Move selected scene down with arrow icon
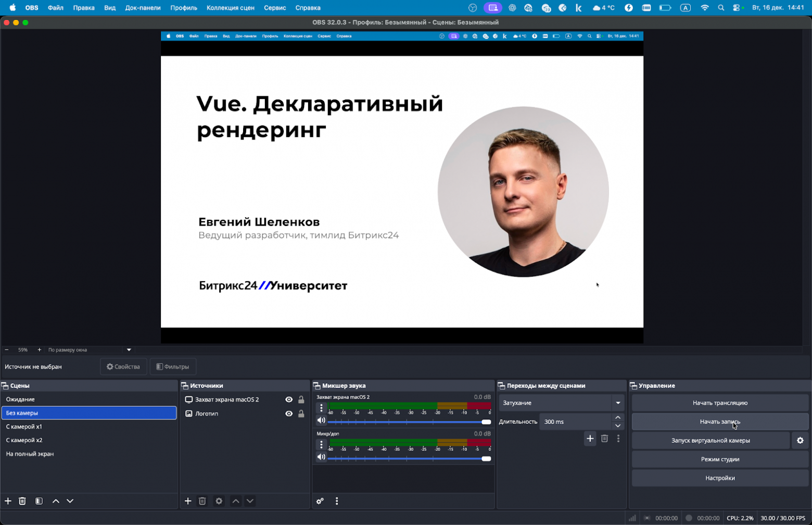812x525 pixels. coord(69,501)
